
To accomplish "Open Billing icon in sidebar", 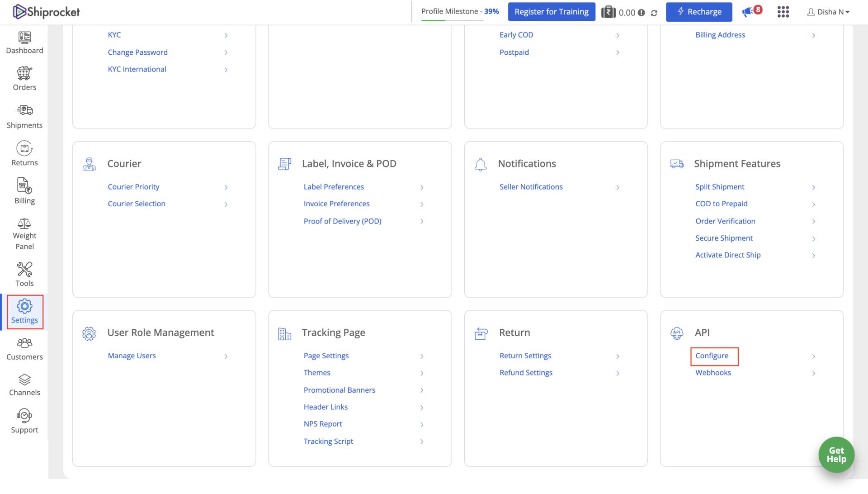I will click(24, 185).
